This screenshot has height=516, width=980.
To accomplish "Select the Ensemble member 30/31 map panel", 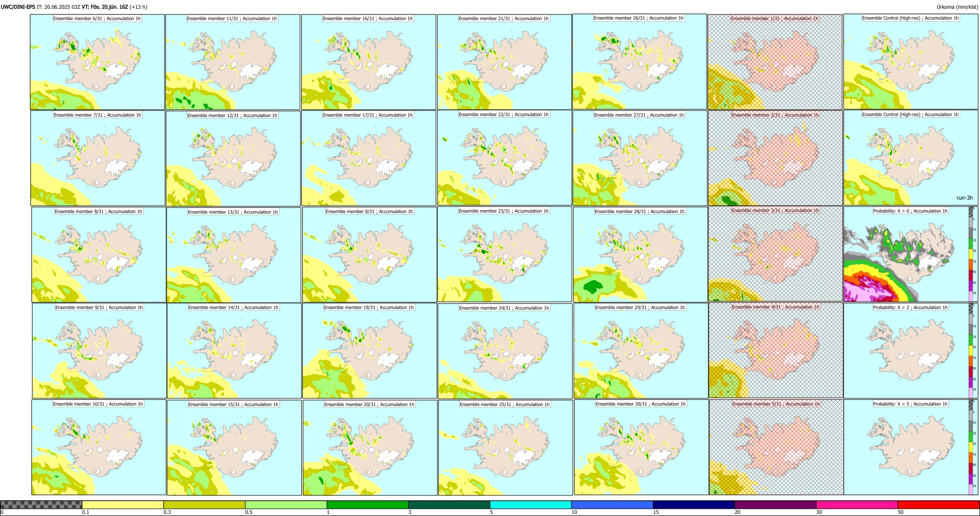I will 641,447.
